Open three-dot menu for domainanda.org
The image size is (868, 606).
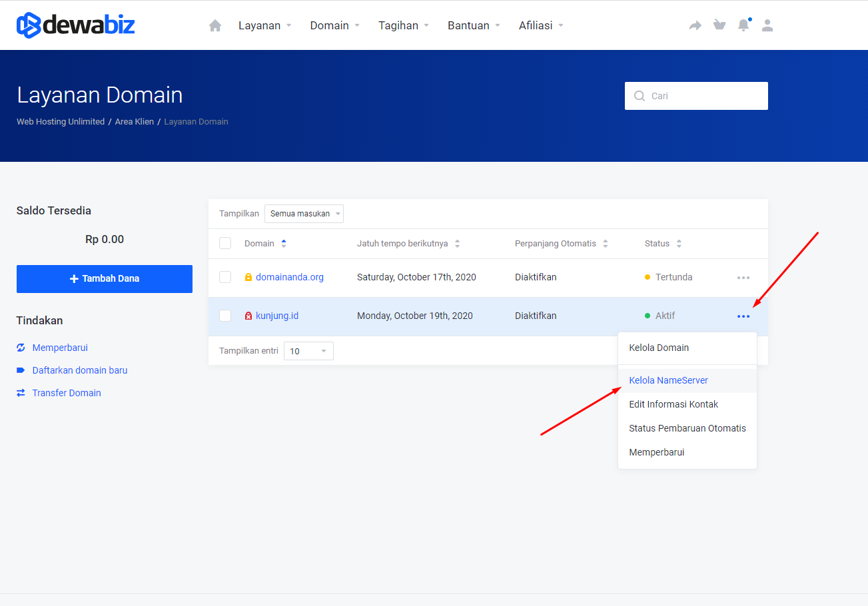tap(743, 278)
